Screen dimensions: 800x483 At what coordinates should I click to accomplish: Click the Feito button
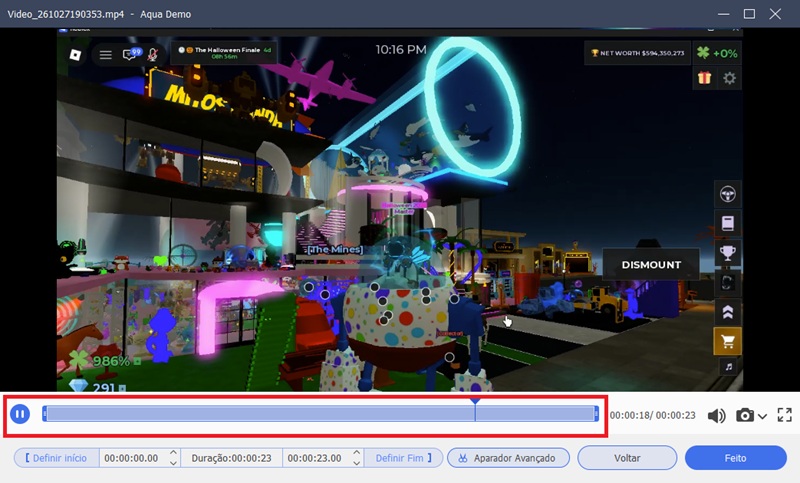pyautogui.click(x=735, y=458)
